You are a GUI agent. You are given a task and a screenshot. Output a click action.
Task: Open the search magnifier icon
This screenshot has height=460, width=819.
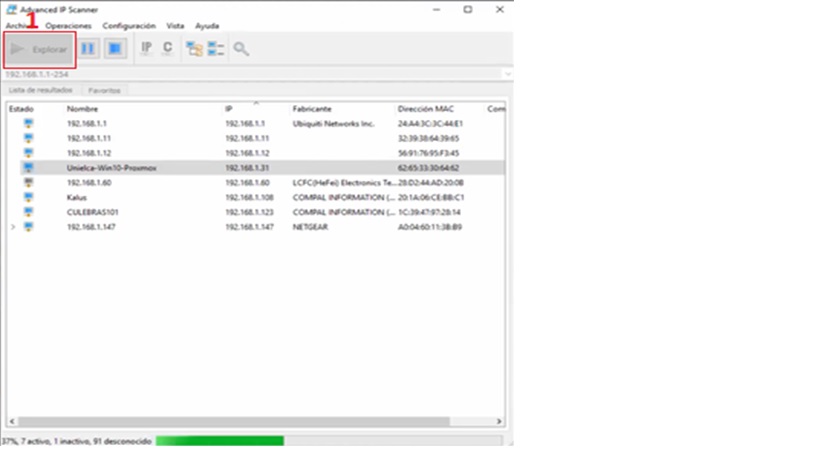click(241, 49)
